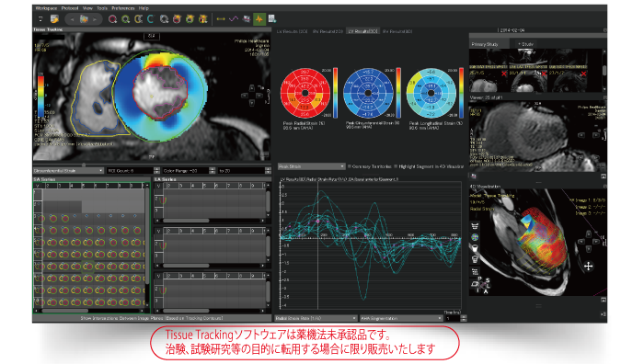This screenshot has width=644, height=364.
Task: Select the purple curve drawing tool
Action: click(x=234, y=19)
